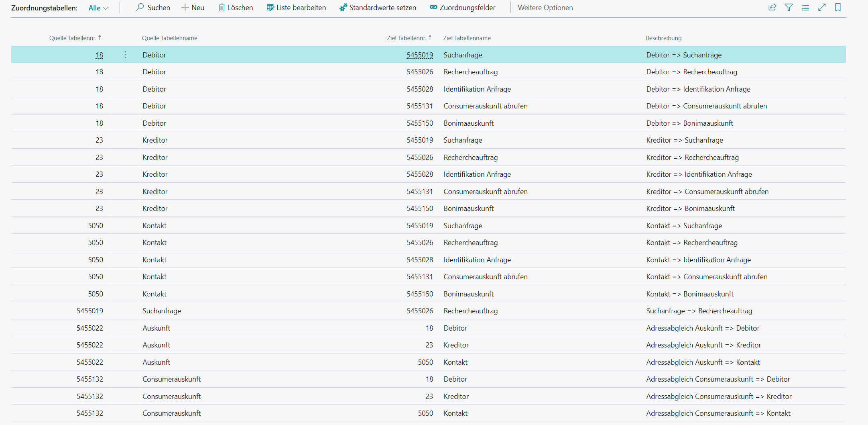Open Liste bearbeiten edit mode
The height and width of the screenshot is (425, 868).
pyautogui.click(x=296, y=8)
